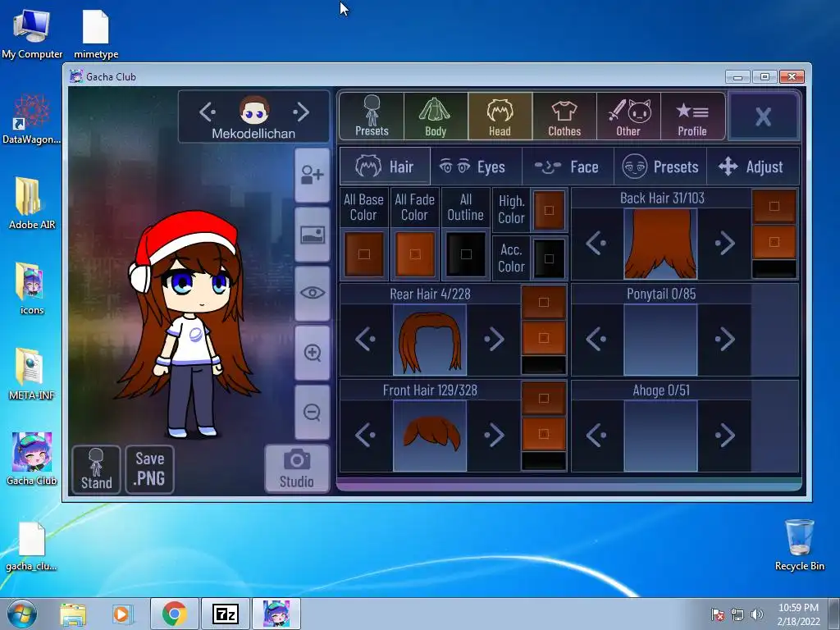Select the Adobe AIR desktop folder
The height and width of the screenshot is (630, 840).
(32, 203)
